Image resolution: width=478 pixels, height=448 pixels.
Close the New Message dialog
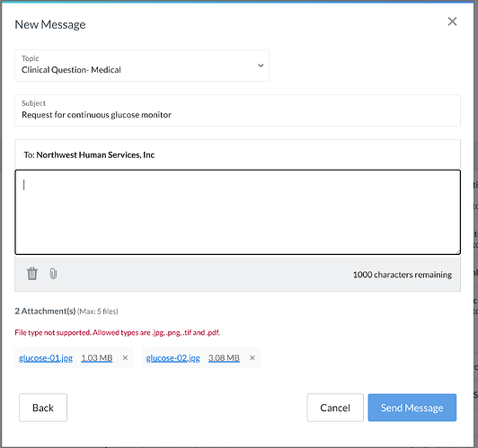point(452,22)
